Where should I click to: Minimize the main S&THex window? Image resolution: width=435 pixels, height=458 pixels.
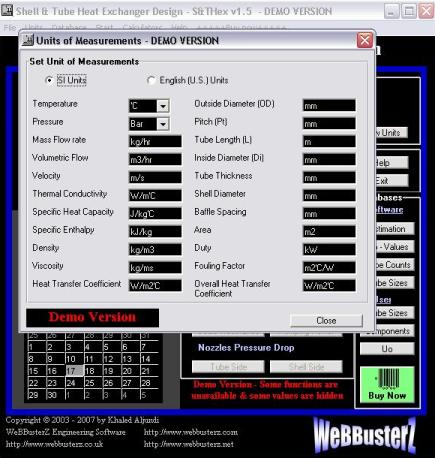[x=392, y=11]
